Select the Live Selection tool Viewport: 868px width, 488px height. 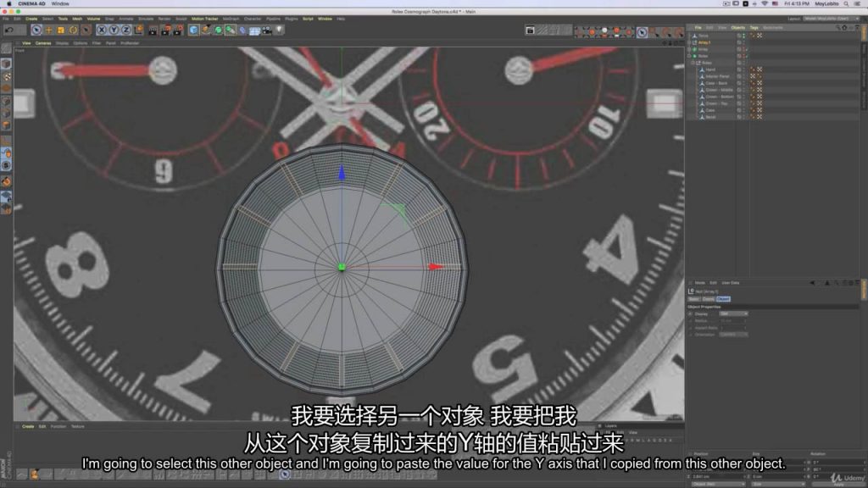pos(36,30)
